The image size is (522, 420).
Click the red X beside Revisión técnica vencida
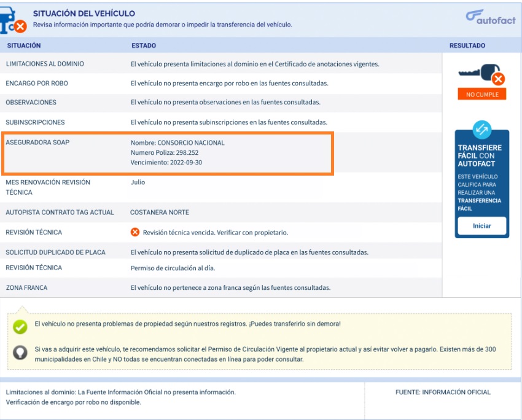click(x=135, y=233)
